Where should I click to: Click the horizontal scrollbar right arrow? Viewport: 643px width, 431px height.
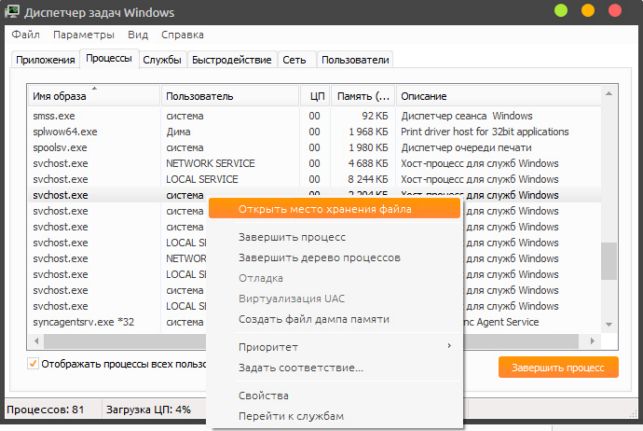(592, 341)
